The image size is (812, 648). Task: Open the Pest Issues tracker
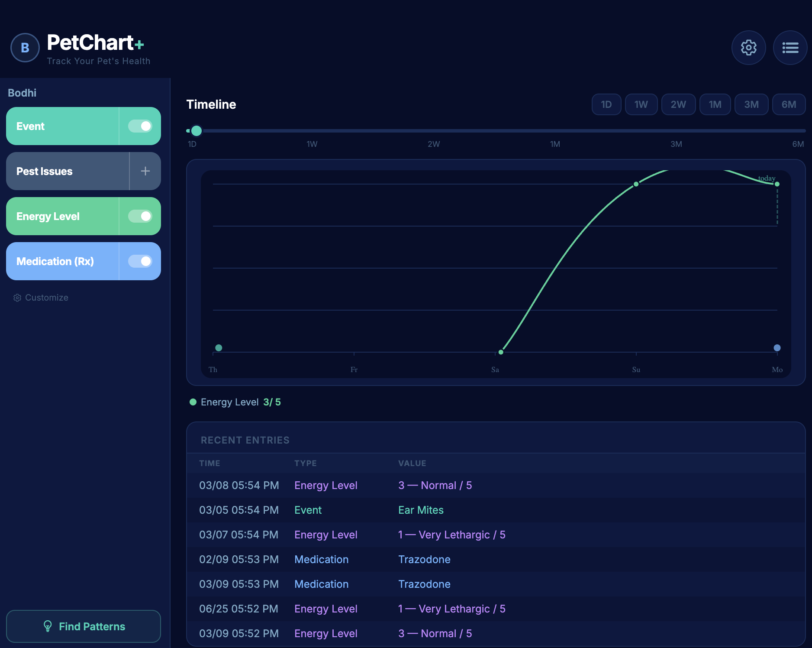click(x=65, y=171)
